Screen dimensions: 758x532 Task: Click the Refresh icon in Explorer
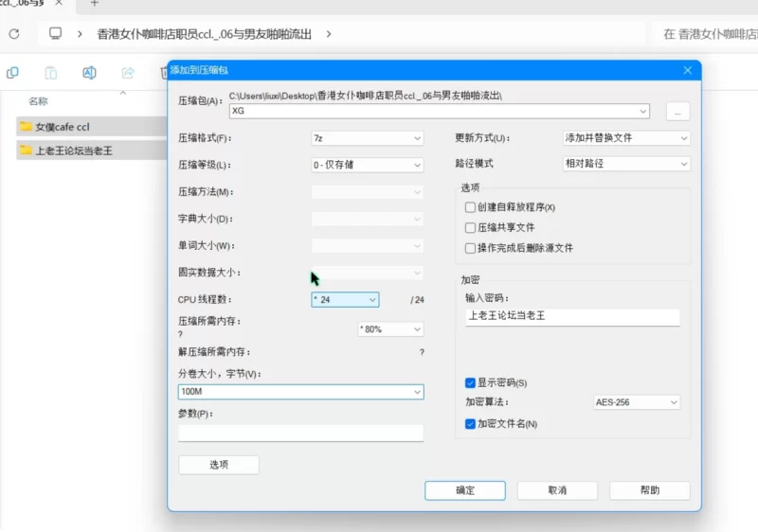(x=14, y=34)
